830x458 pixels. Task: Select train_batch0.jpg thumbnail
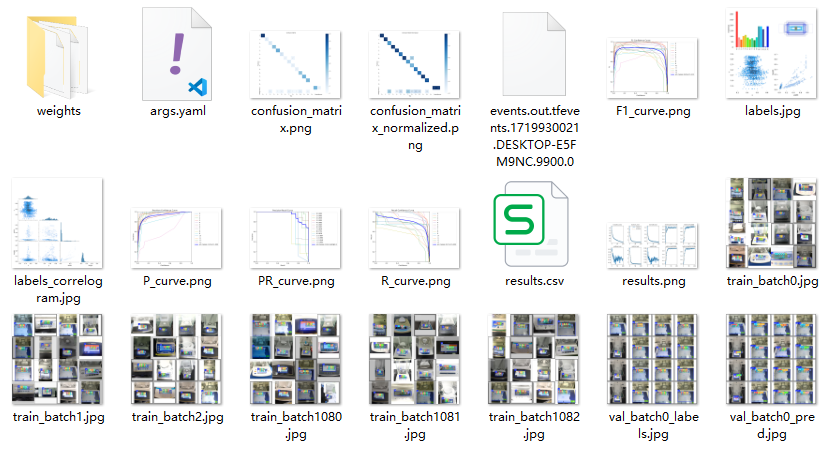[771, 223]
